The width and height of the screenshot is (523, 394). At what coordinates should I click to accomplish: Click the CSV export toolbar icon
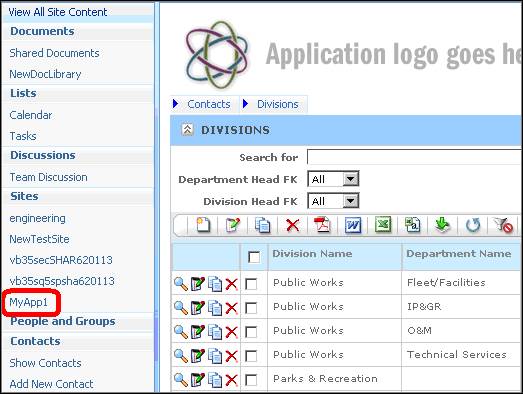pos(413,225)
